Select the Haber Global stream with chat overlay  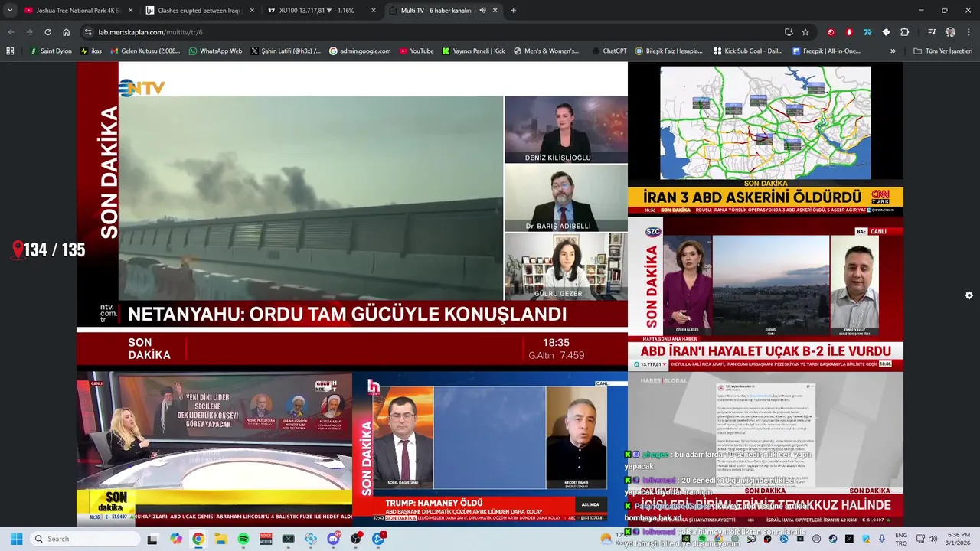[x=766, y=448]
